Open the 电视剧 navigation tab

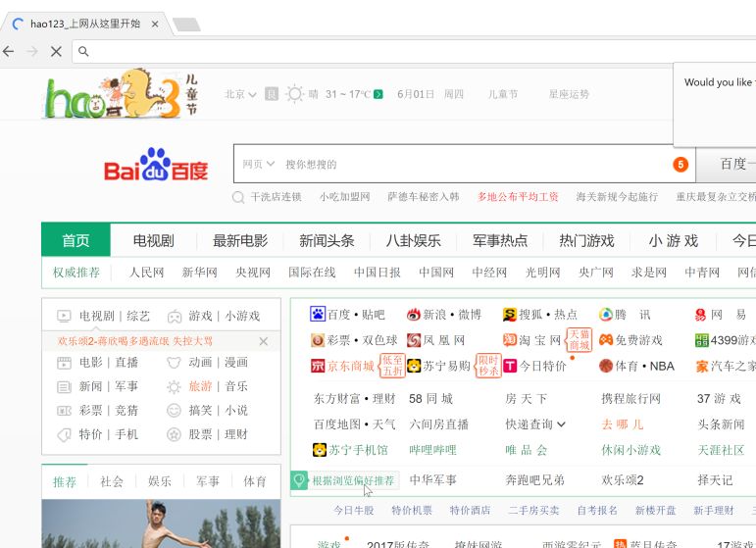pos(153,240)
